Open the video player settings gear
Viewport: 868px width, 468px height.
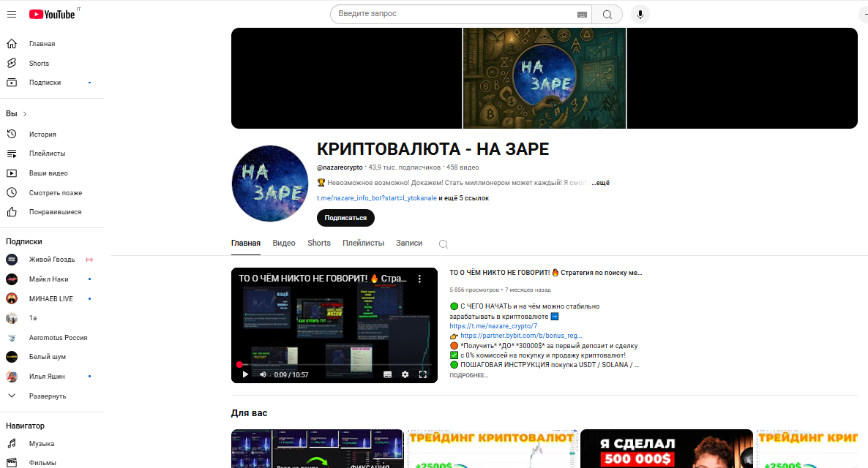[x=405, y=374]
